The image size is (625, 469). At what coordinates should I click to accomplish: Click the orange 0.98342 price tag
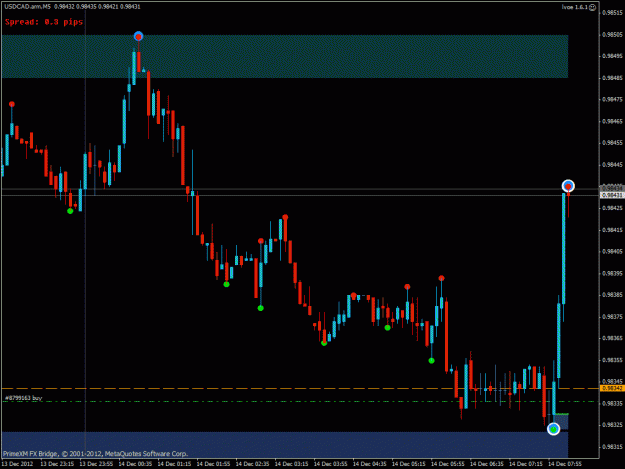612,388
